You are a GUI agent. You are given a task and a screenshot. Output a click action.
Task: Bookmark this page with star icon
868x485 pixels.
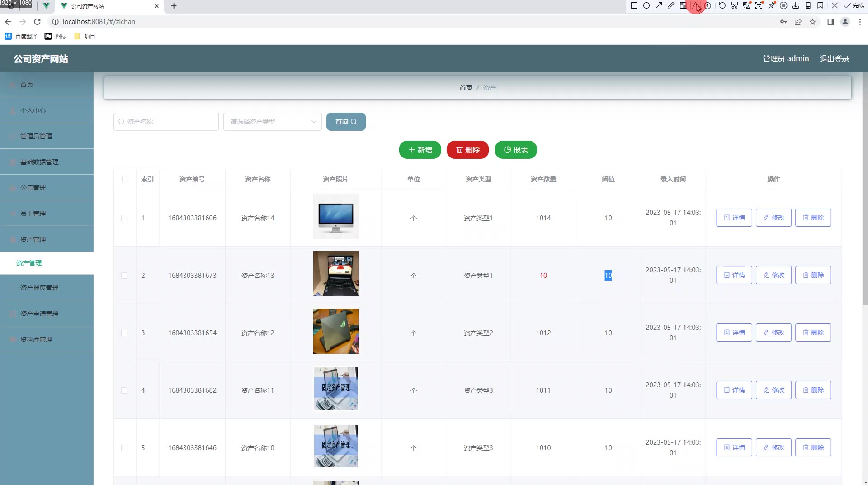coord(812,22)
